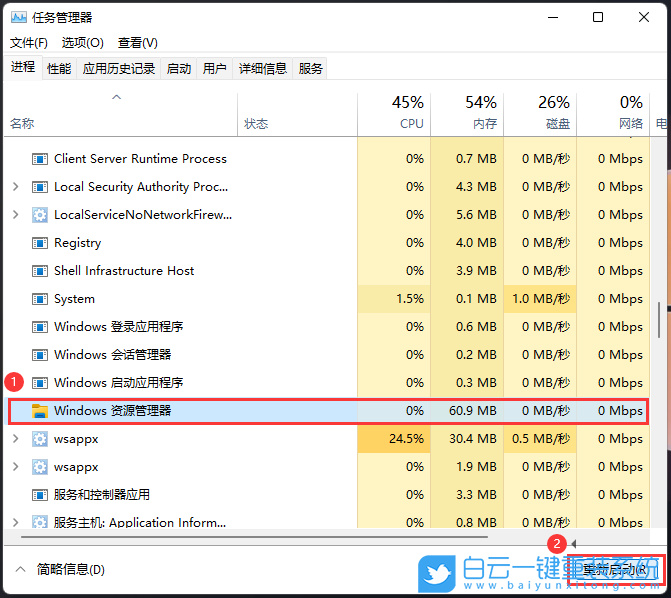This screenshot has width=671, height=598.
Task: Expand wsappx row with 1.9 MB memory
Action: coord(16,467)
